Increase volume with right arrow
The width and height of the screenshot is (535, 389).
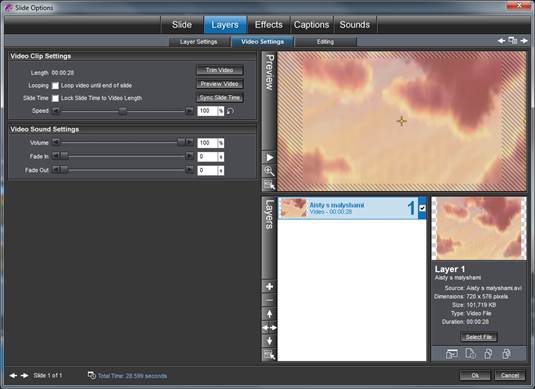tap(189, 142)
